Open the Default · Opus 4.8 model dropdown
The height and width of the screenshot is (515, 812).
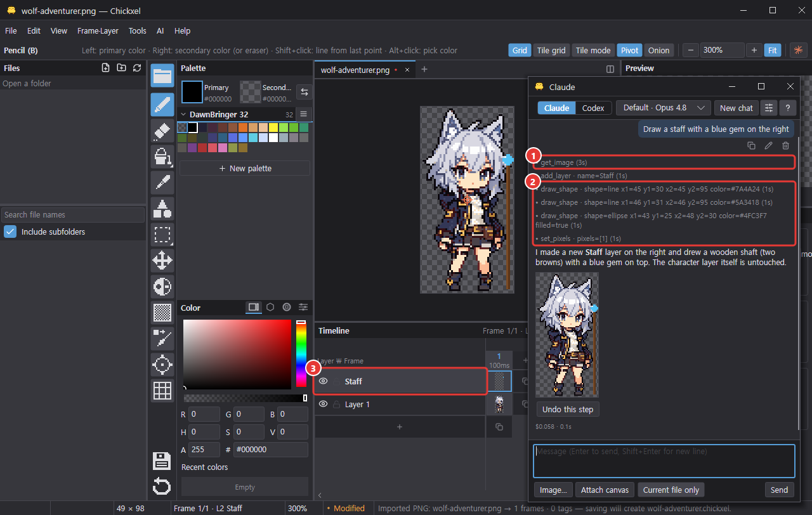pos(663,108)
